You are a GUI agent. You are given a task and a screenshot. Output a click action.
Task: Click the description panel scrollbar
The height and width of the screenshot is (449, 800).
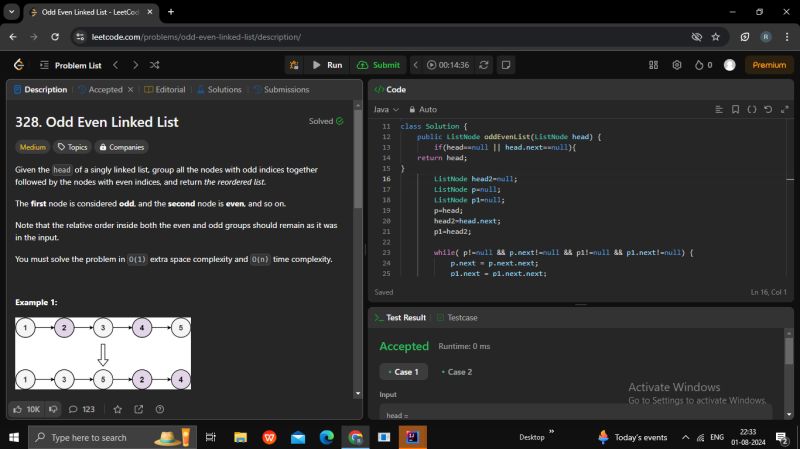358,159
